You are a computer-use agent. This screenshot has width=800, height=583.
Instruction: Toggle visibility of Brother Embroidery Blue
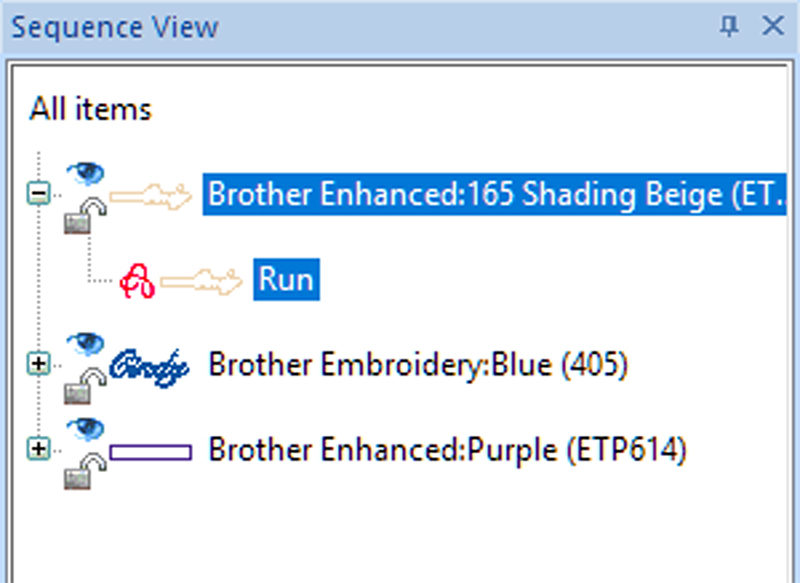tap(86, 343)
